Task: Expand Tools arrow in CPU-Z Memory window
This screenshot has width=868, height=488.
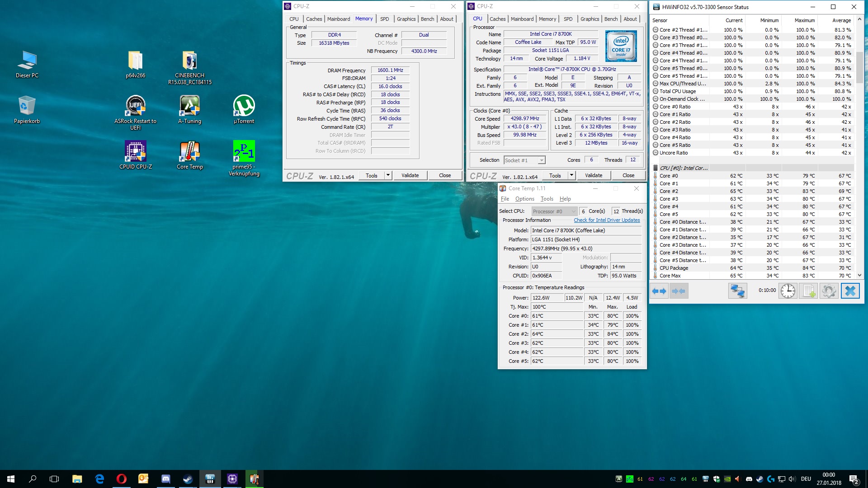Action: 388,175
